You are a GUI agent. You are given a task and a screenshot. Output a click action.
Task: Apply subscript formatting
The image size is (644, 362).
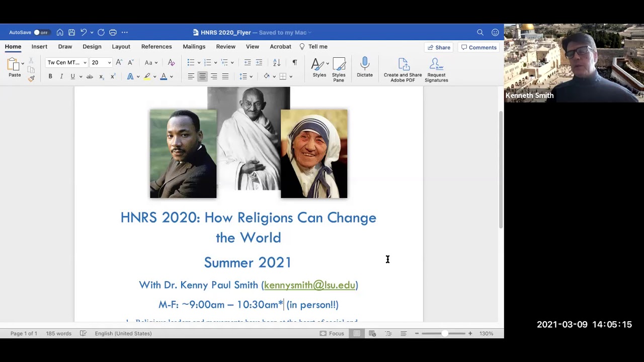click(x=102, y=76)
